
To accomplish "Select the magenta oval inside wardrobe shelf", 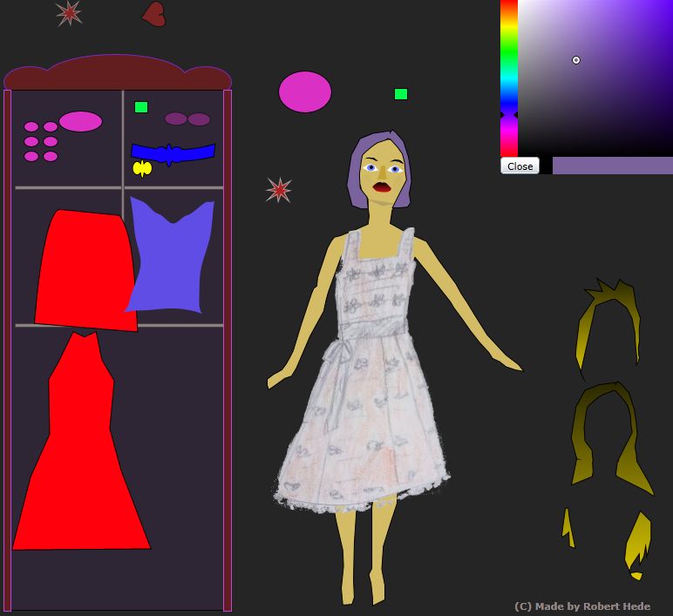I will click(81, 121).
